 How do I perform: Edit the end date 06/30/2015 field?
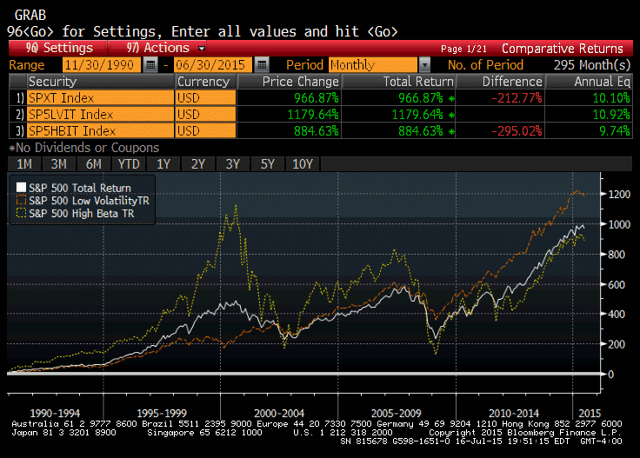(213, 64)
